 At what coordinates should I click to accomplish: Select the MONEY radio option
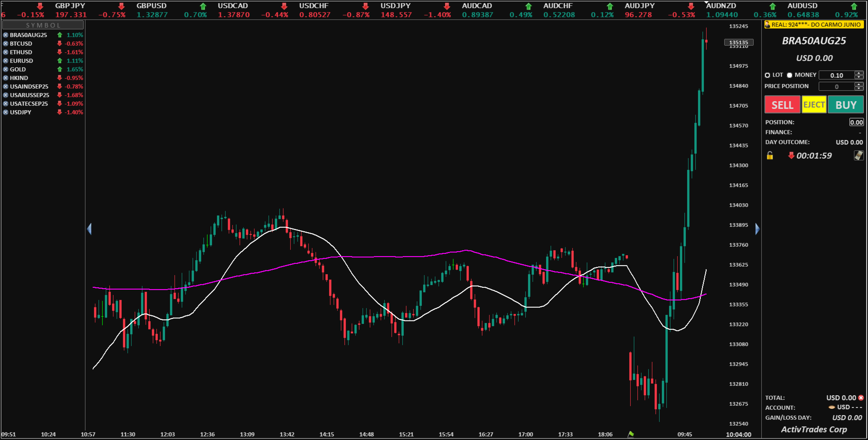789,75
